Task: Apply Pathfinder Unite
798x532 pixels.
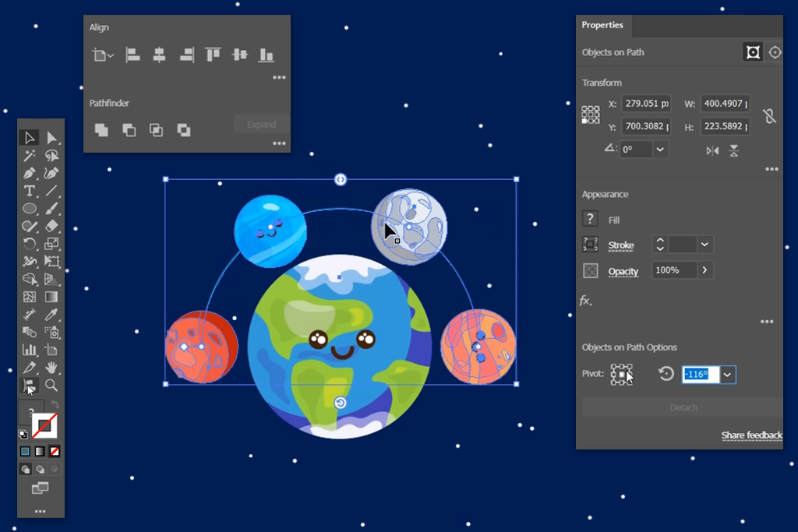Action: pos(102,130)
